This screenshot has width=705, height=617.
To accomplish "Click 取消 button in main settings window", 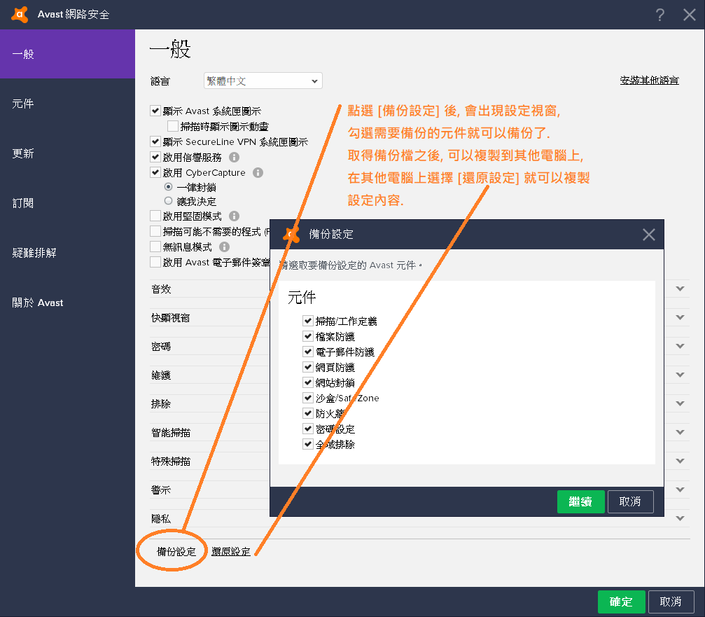I will pos(671,602).
